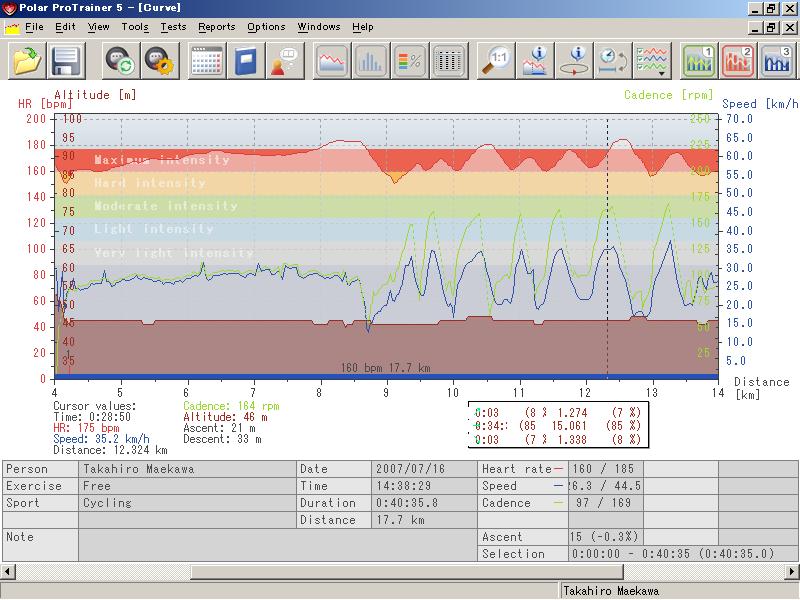Viewport: 800px width, 600px height.
Task: Toggle the blue graph view 3 button
Action: [777, 61]
